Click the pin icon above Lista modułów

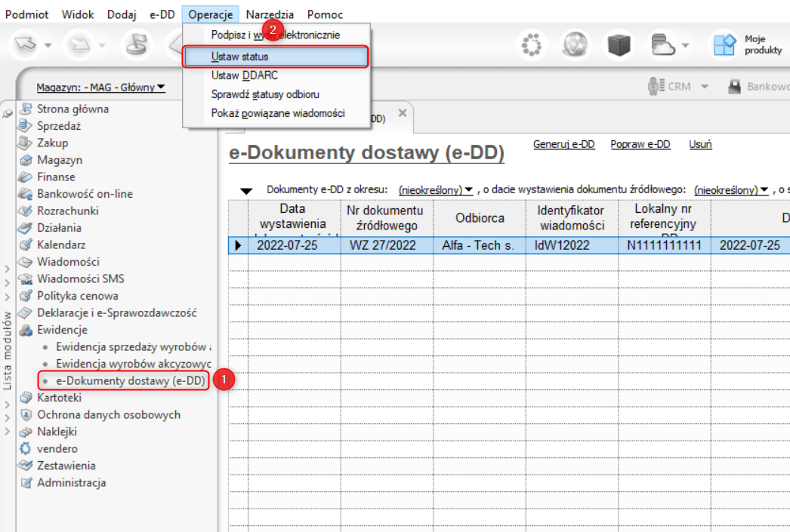pos(7,113)
